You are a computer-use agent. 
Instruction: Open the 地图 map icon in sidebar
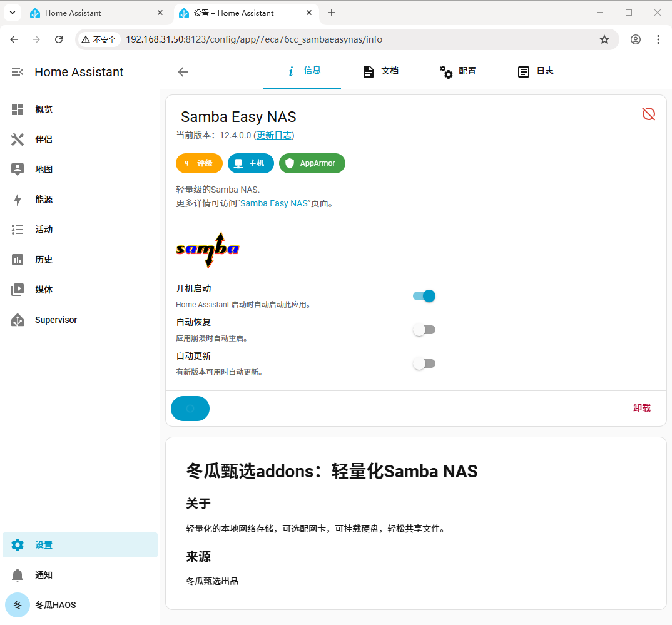click(17, 169)
